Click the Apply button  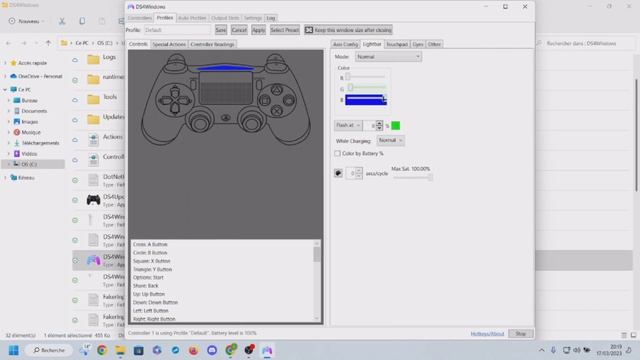pyautogui.click(x=258, y=30)
